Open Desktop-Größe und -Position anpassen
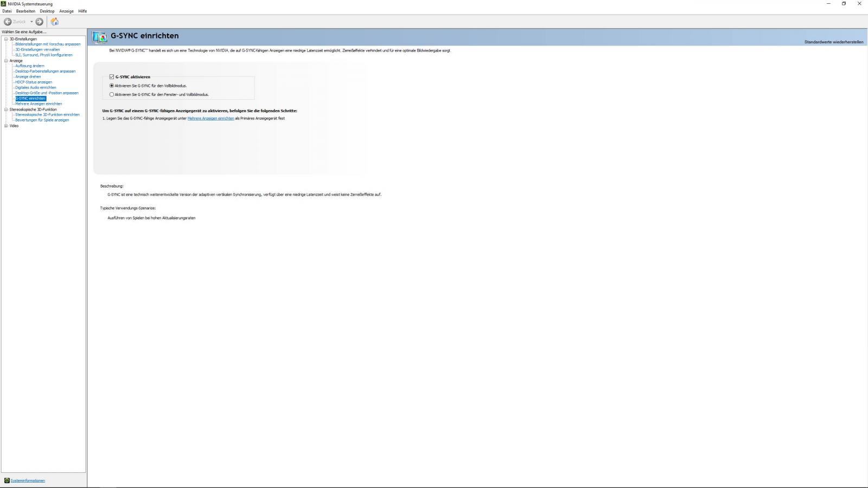 click(47, 93)
